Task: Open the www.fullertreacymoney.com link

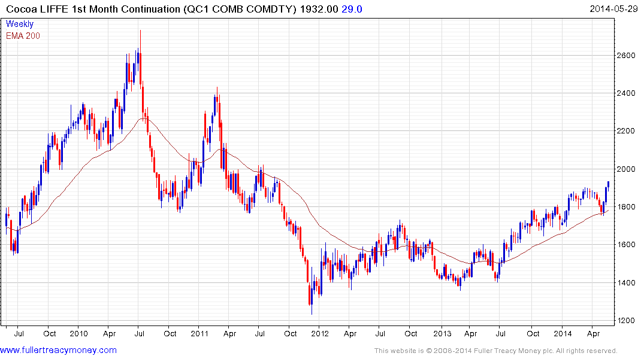Action: [58, 350]
